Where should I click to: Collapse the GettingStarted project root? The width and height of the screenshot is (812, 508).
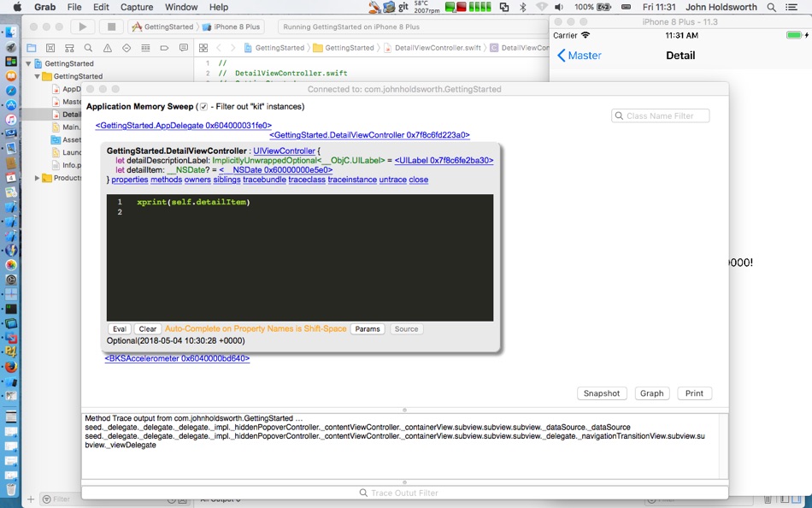tap(28, 63)
